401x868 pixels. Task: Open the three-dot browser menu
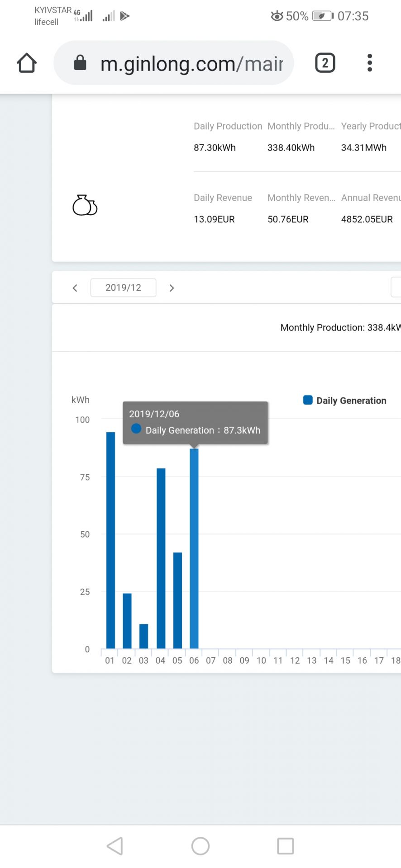[369, 63]
